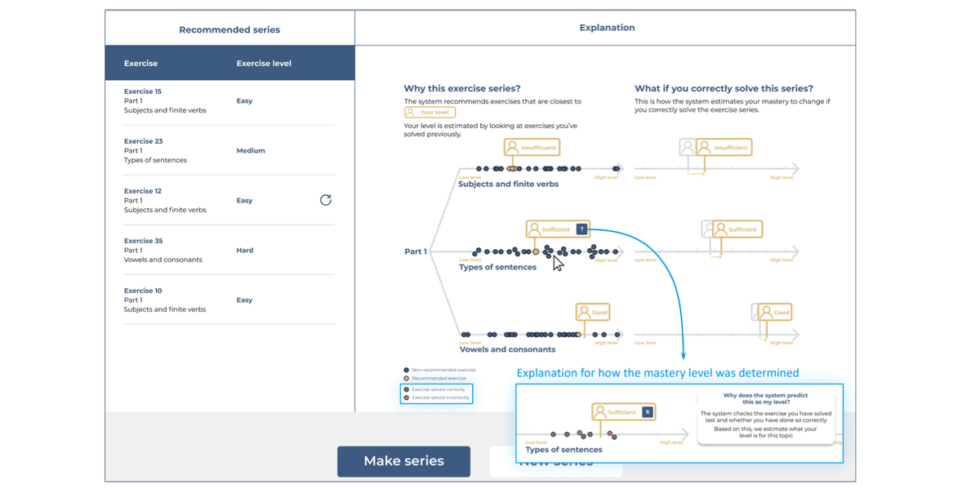The width and height of the screenshot is (980, 489).
Task: Select the orange recommended dot on Vowels and consonants timeline
Action: [579, 335]
